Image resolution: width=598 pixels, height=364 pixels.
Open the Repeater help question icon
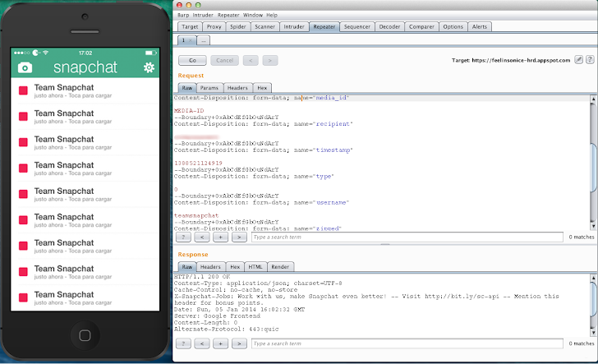click(x=590, y=59)
